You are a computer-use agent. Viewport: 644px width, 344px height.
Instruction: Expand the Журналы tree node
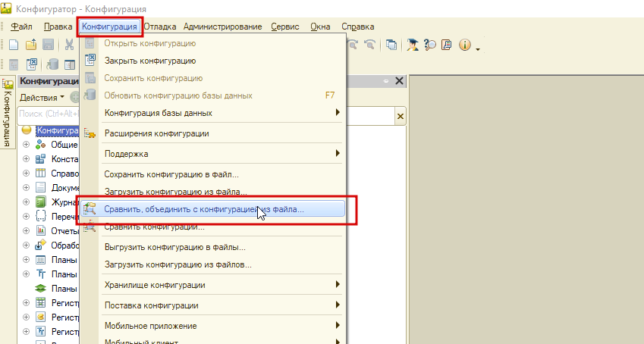(27, 202)
